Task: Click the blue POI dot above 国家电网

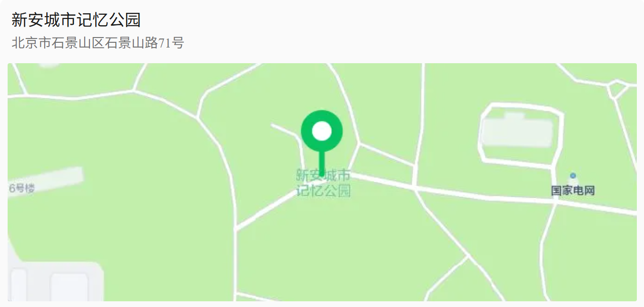Action: (573, 176)
